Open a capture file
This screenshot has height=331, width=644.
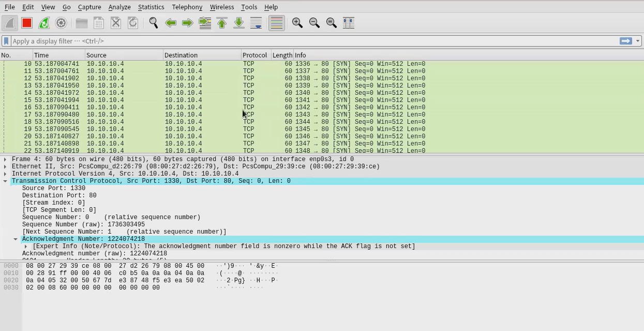click(82, 23)
